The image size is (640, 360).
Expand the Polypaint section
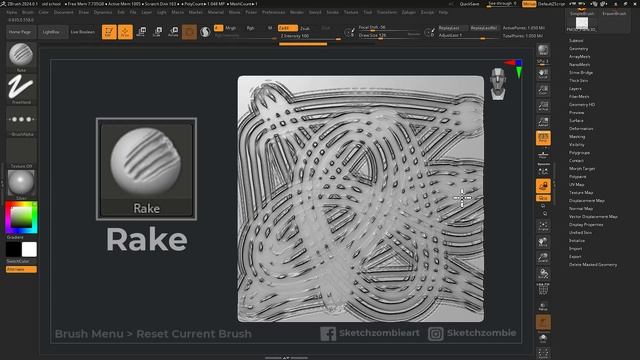pyautogui.click(x=578, y=177)
